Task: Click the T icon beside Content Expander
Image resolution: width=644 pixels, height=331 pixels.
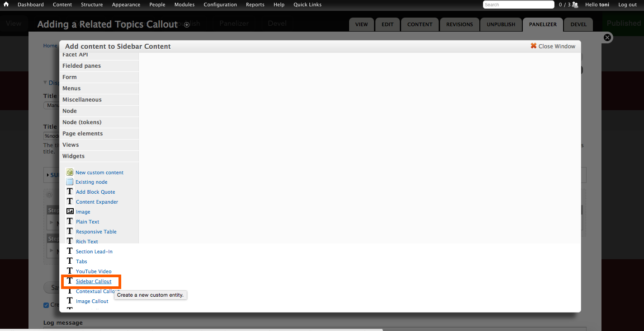Action: click(70, 201)
